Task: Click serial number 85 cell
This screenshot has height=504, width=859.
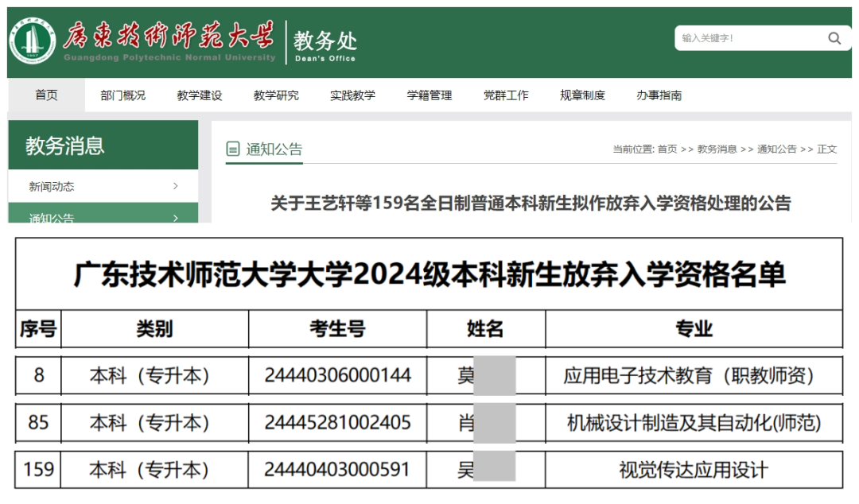Action: coord(38,422)
